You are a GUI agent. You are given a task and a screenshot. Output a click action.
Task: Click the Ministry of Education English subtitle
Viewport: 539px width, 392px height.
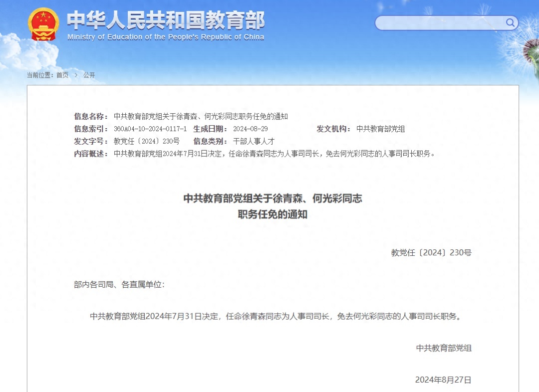pyautogui.click(x=166, y=37)
